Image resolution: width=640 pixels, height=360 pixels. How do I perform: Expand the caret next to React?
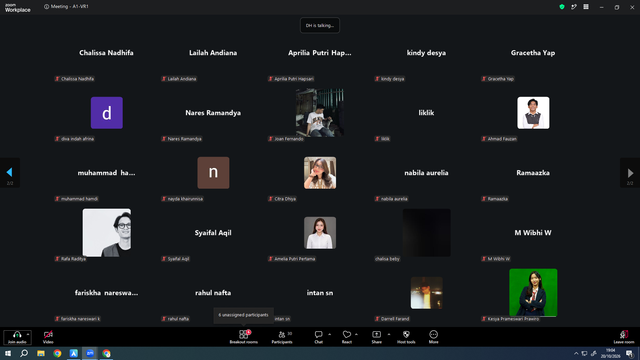click(356, 334)
